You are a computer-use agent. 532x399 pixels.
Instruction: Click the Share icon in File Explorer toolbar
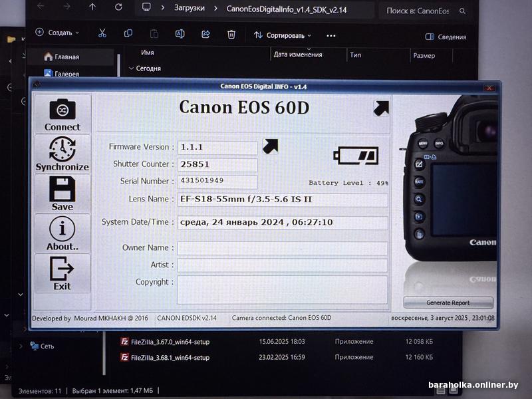[205, 35]
